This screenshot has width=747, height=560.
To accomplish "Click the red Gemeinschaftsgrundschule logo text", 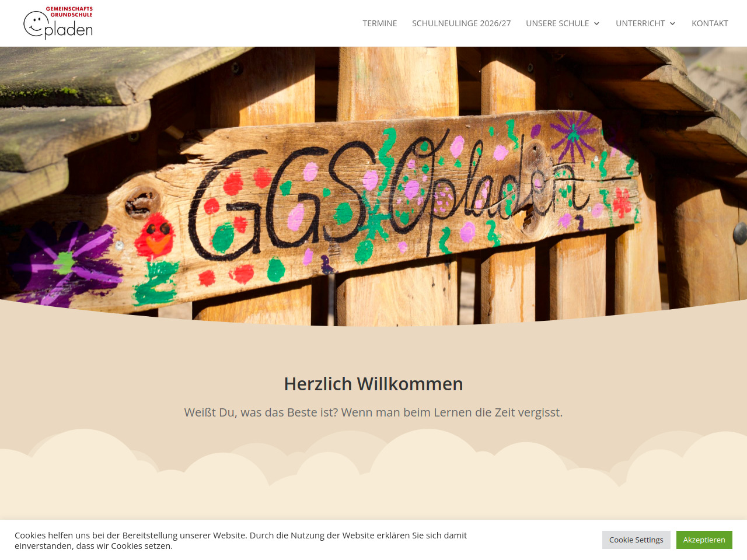I will pyautogui.click(x=69, y=12).
